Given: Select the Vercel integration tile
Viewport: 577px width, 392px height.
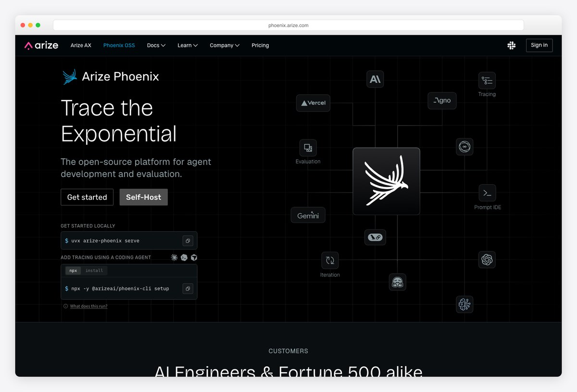Looking at the screenshot, I should pos(314,103).
